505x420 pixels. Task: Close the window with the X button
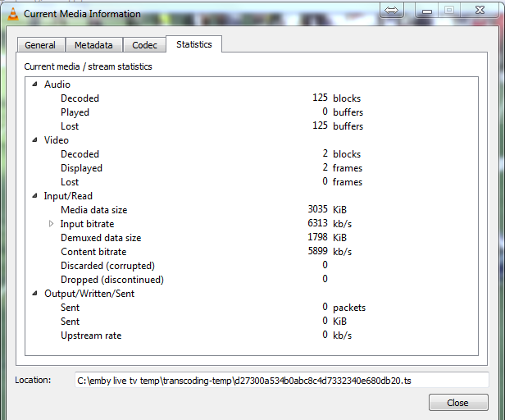click(x=480, y=11)
